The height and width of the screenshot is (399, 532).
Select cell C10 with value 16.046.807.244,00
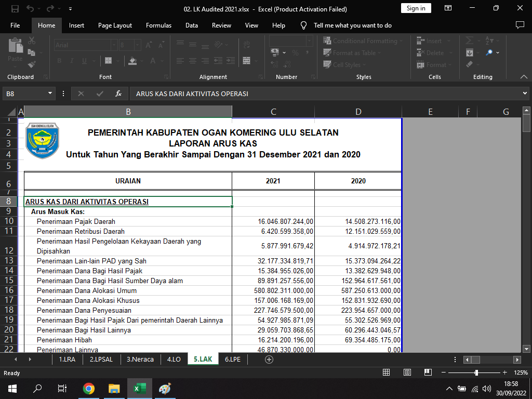coord(273,222)
